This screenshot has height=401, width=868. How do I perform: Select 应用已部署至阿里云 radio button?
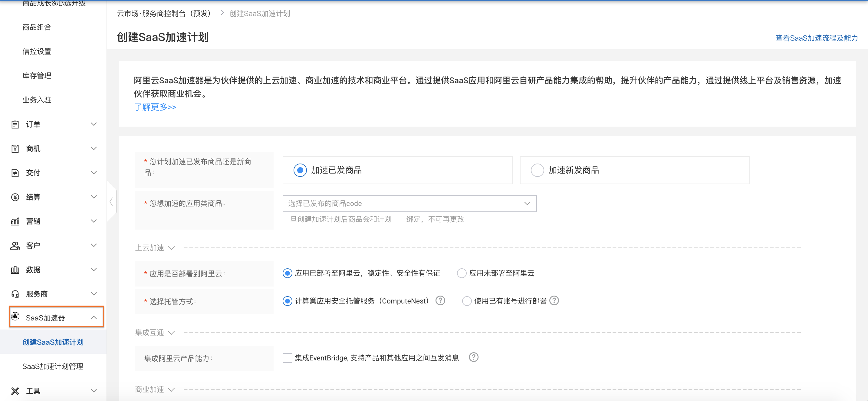(x=287, y=273)
